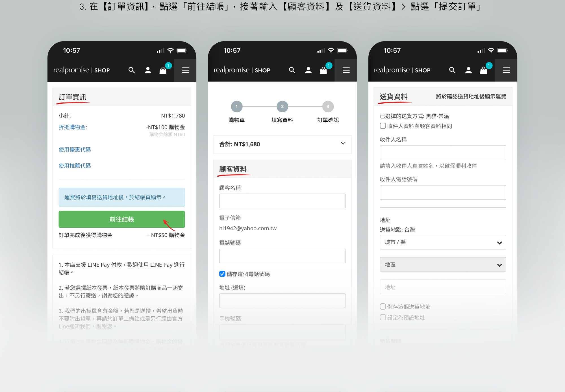Uncheck 儲存這個電話號碼 checkbox
This screenshot has height=392, width=565.
point(222,274)
